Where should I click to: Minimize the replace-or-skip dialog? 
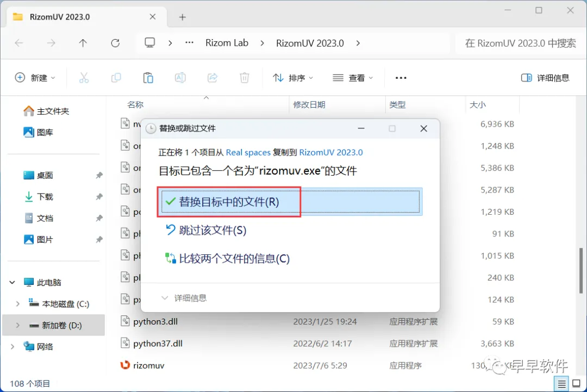click(x=361, y=128)
